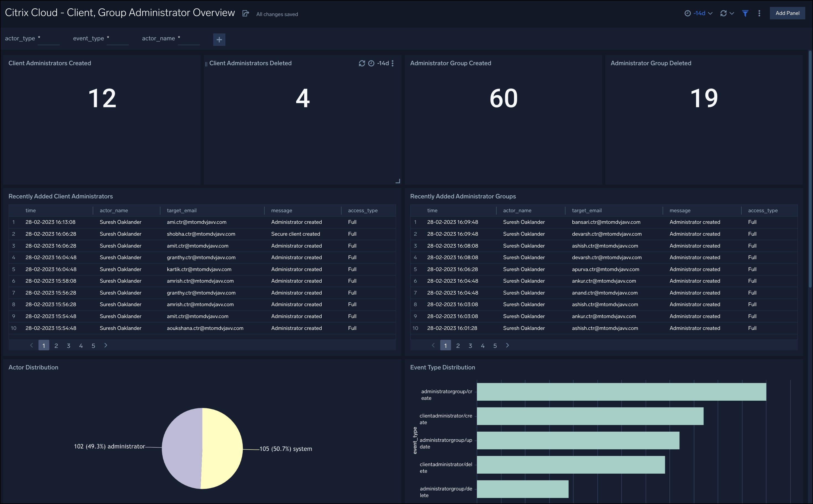Click the plus icon to add a variable
The height and width of the screenshot is (504, 813).
click(219, 39)
